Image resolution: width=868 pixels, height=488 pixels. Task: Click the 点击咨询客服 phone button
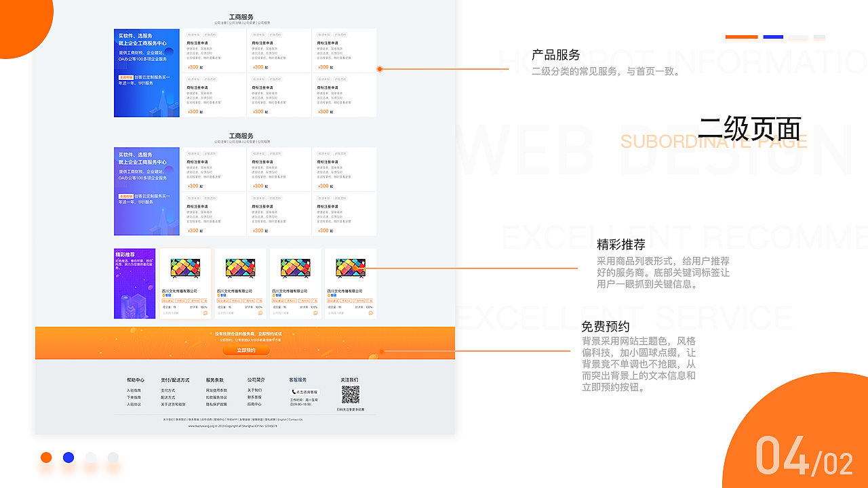coord(305,392)
